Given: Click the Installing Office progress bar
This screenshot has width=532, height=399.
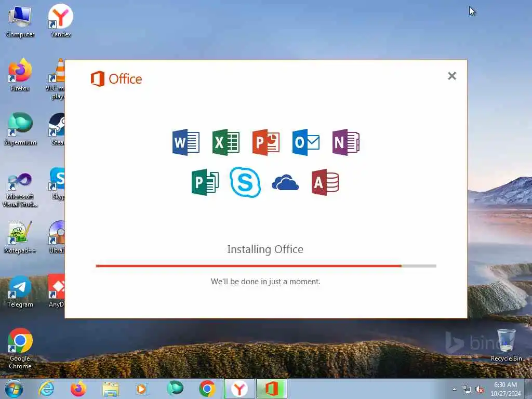Looking at the screenshot, I should 266,266.
